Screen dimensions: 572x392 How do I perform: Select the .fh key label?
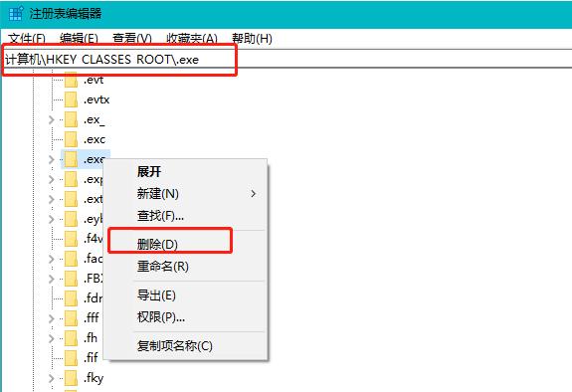tap(91, 338)
